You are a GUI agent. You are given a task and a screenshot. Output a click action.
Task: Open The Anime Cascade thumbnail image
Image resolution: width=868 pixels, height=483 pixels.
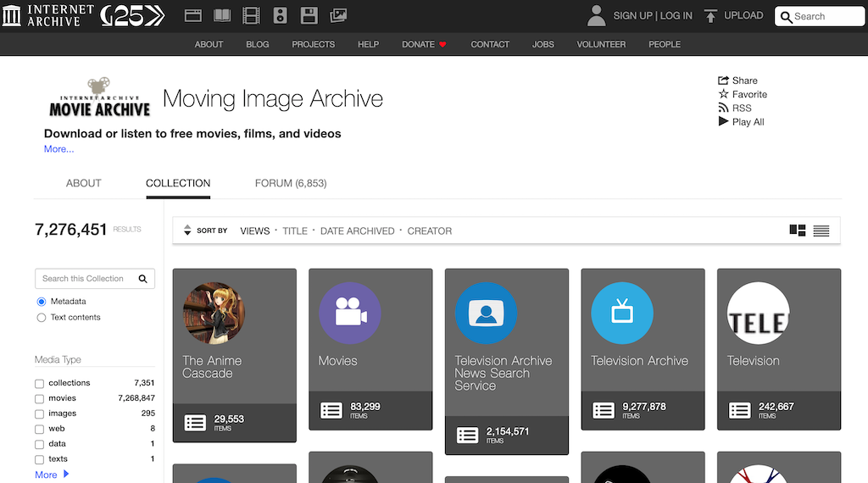[x=214, y=314]
